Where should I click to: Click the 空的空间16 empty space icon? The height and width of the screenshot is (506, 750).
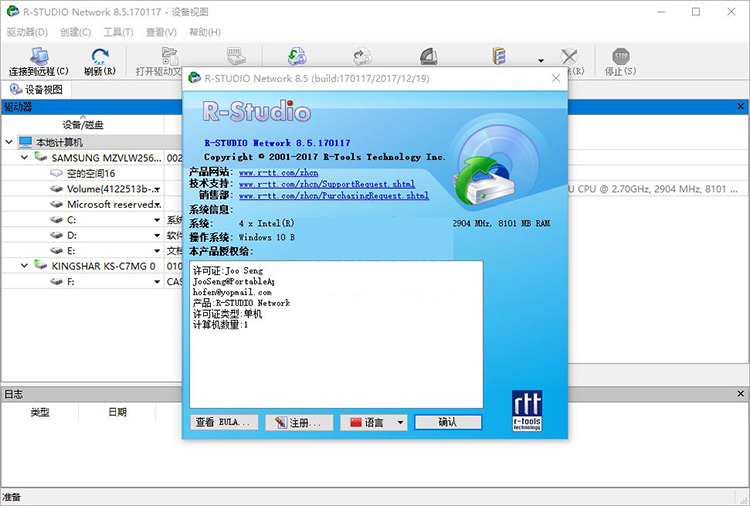57,173
